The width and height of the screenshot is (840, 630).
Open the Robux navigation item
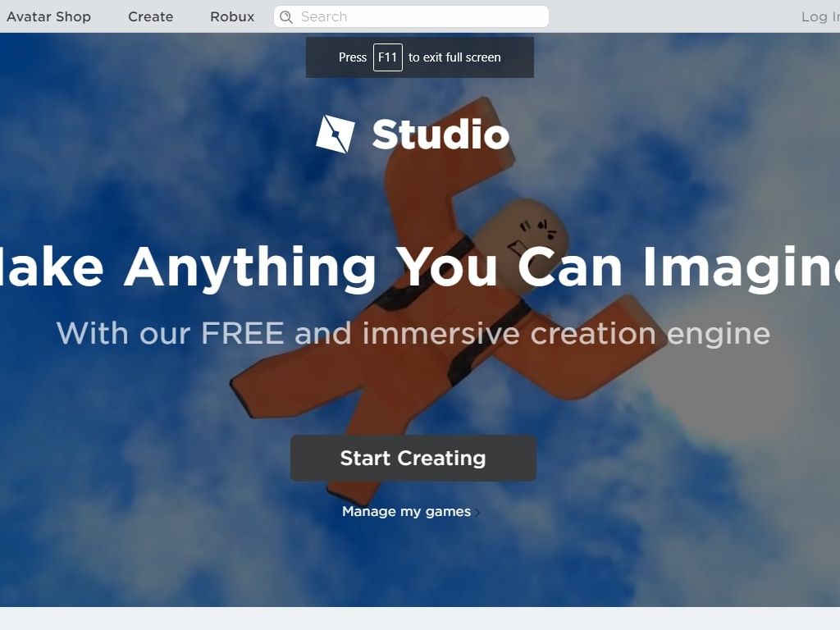[232, 16]
